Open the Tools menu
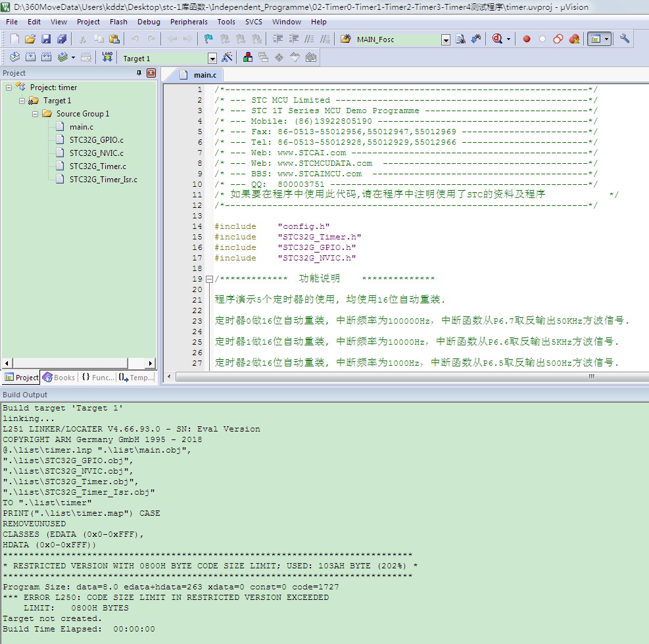Image resolution: width=649 pixels, height=644 pixels. click(x=226, y=22)
